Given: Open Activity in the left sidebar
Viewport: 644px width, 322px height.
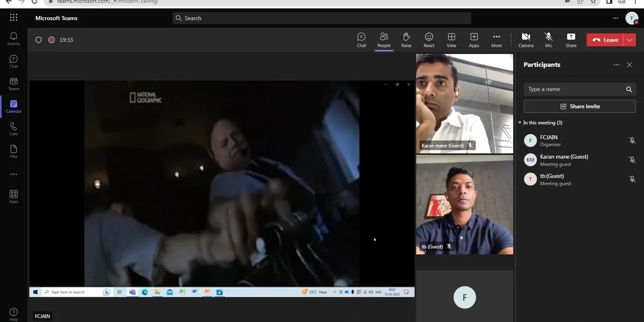Looking at the screenshot, I should click(x=13, y=39).
